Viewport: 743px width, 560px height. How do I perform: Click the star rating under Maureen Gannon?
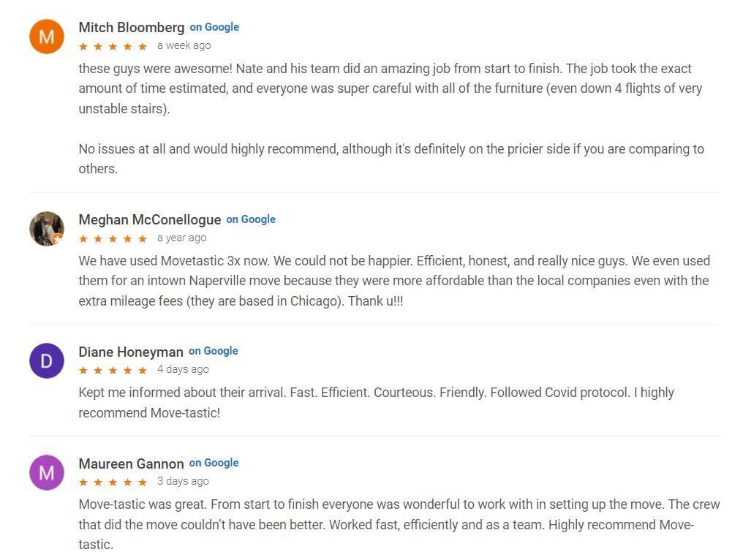(113, 482)
